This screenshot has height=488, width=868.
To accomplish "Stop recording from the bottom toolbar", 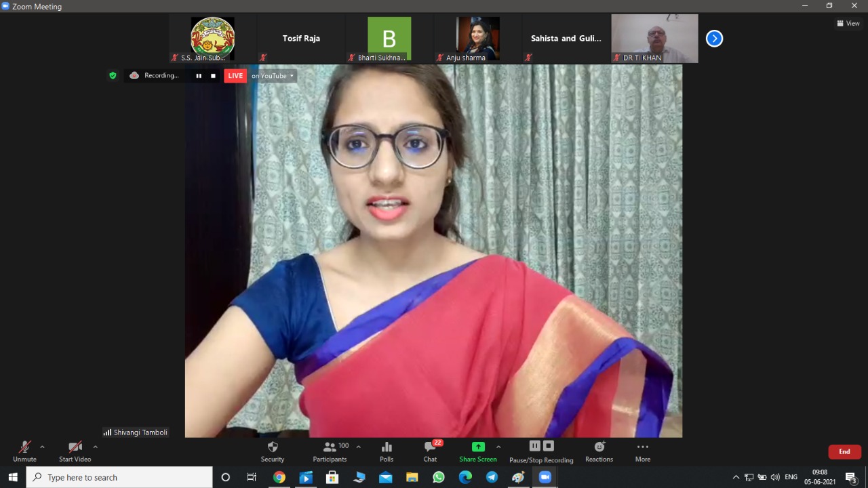I will pyautogui.click(x=549, y=446).
